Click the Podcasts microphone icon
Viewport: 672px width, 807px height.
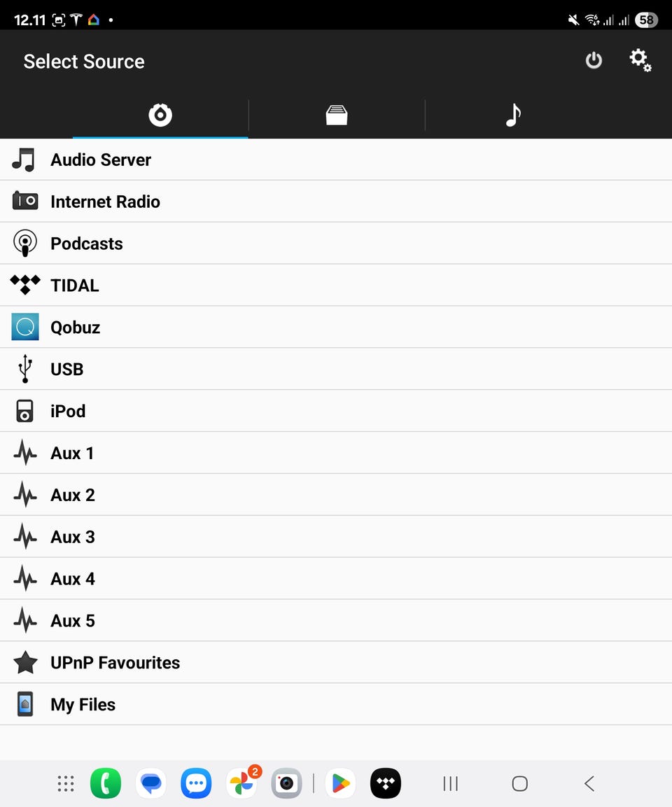coord(24,243)
